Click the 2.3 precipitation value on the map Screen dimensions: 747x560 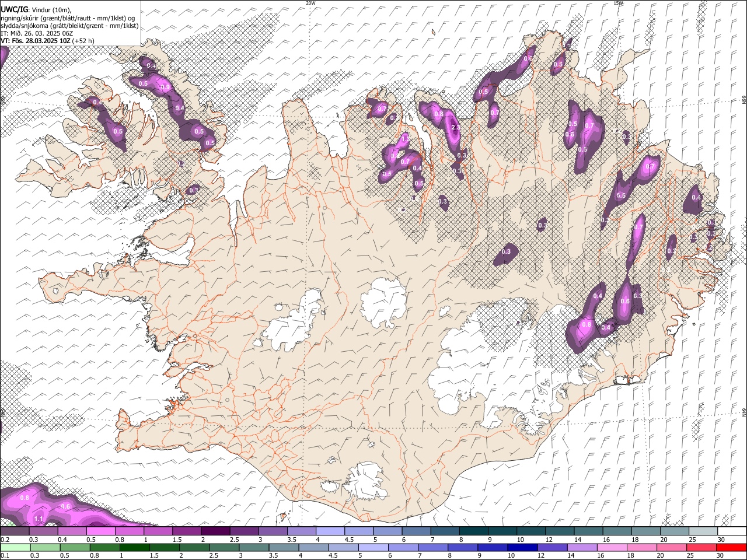(x=456, y=127)
